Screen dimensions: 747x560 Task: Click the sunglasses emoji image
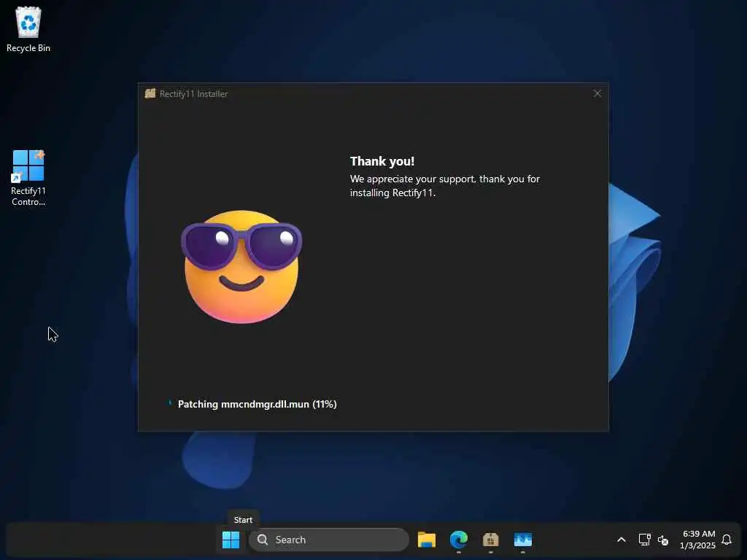point(241,267)
